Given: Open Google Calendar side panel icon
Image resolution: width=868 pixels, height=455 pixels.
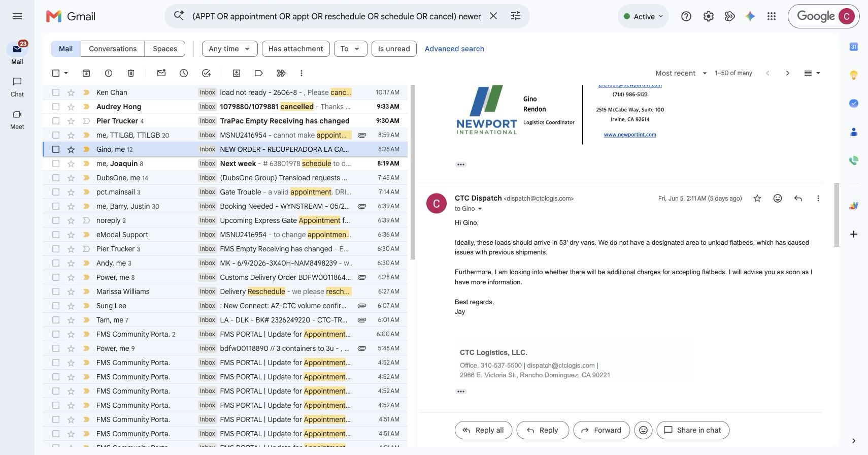Looking at the screenshot, I should click(854, 47).
